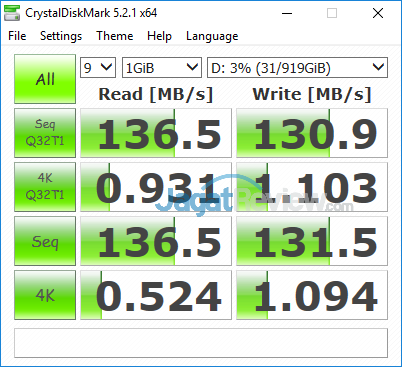402x367 pixels.
Task: Click the CrystalDiskMark title bar icon
Action: (12, 13)
